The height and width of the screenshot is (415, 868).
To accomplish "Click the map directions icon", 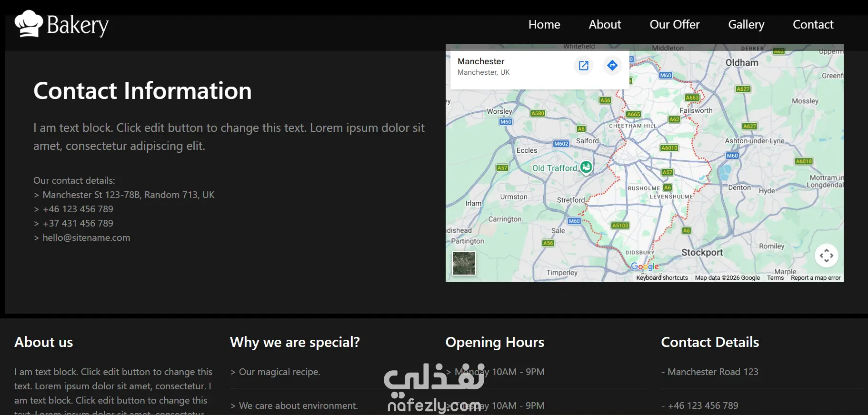I will (x=612, y=66).
